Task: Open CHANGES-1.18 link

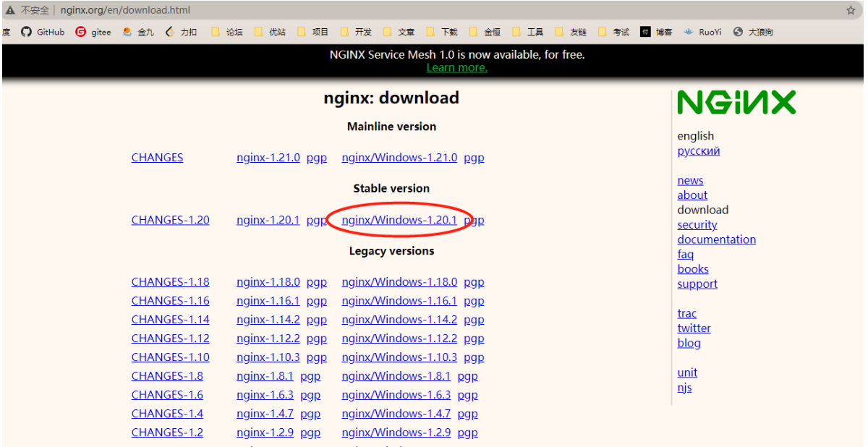Action: 170,282
